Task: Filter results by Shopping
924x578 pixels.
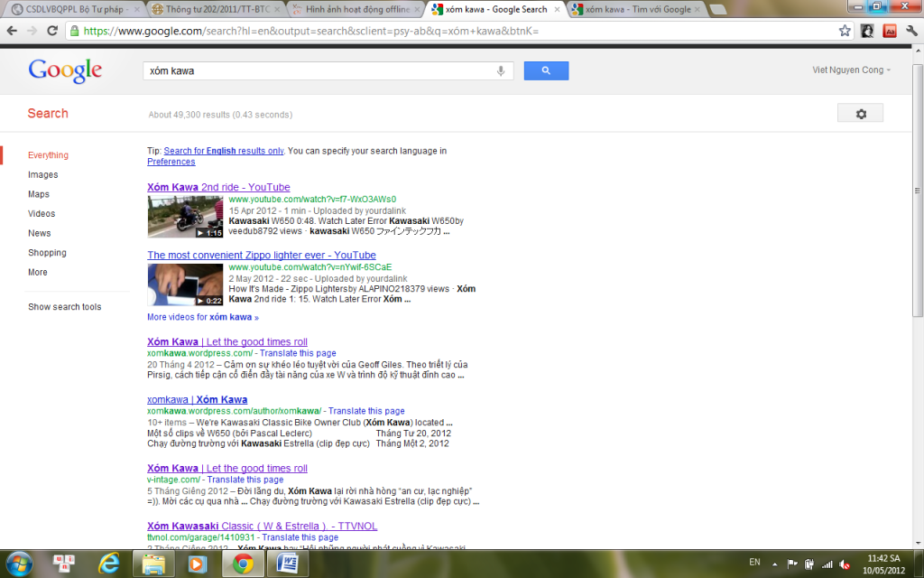Action: [47, 253]
